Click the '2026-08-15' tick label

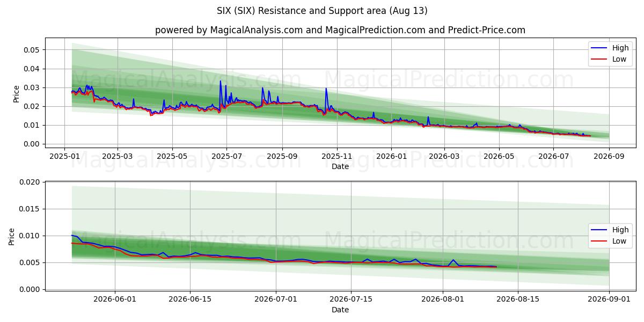click(518, 299)
